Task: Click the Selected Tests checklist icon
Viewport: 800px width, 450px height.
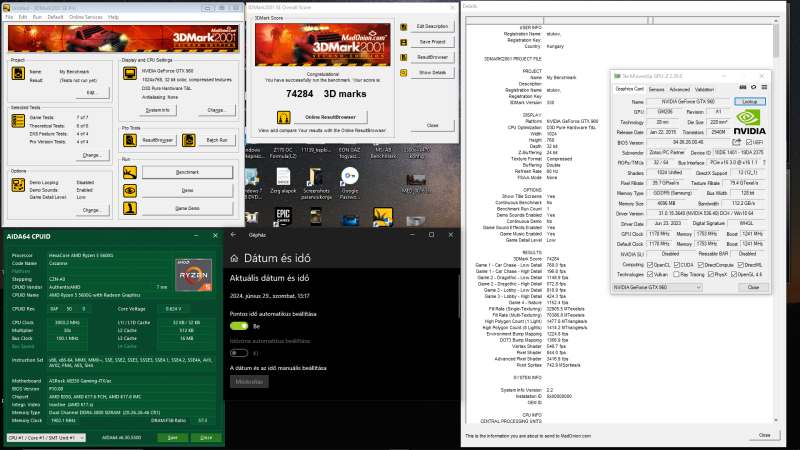Action: pos(18,121)
